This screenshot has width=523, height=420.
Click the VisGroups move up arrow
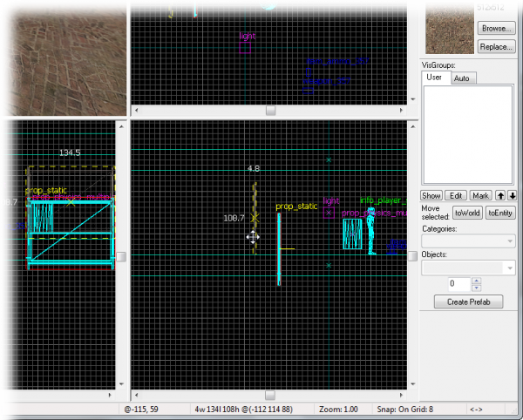tap(501, 195)
